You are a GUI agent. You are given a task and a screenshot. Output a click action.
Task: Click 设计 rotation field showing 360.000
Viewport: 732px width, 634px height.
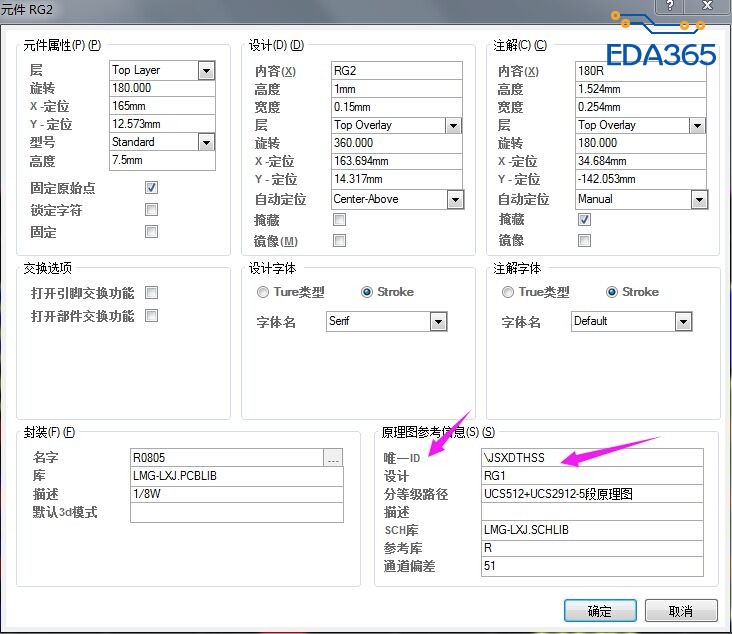397,143
